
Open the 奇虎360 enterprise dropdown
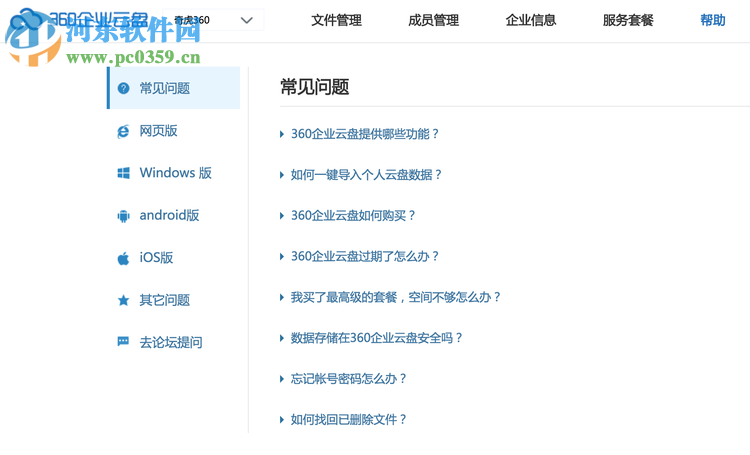point(213,20)
